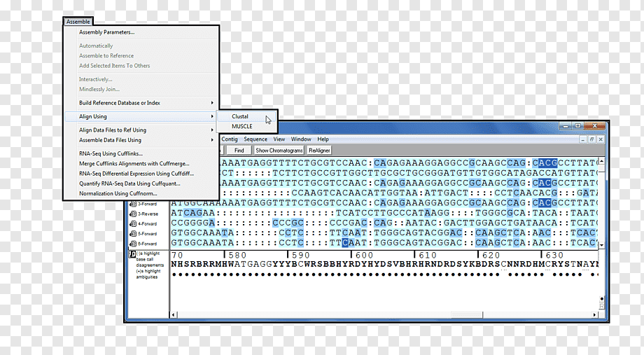
Task: Select the 3-Forward sequence icon
Action: point(133,204)
